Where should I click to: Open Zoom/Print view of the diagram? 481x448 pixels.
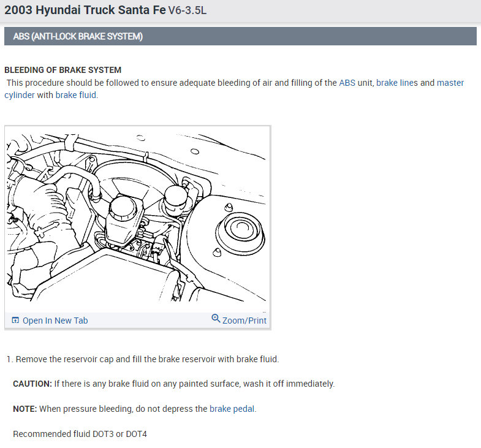(x=244, y=321)
